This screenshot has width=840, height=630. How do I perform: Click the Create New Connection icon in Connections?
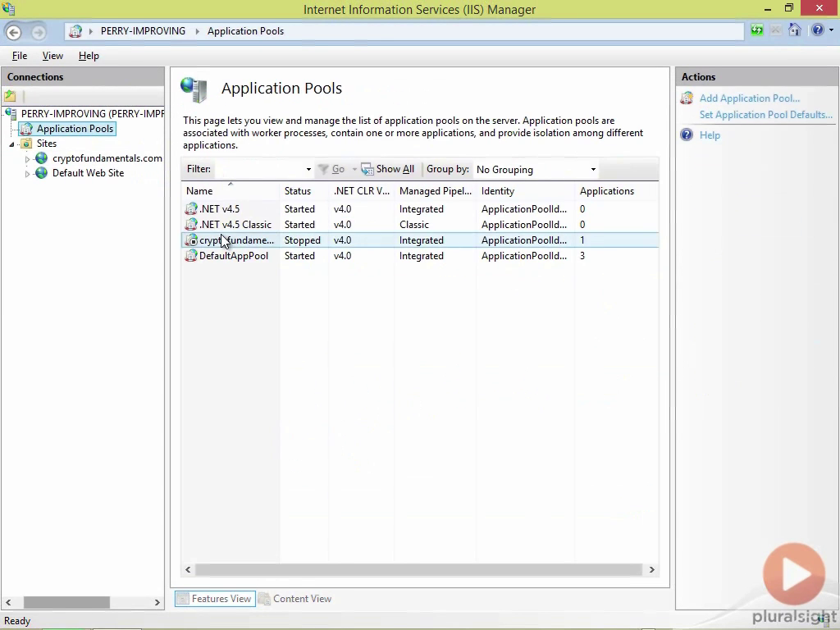(10, 97)
